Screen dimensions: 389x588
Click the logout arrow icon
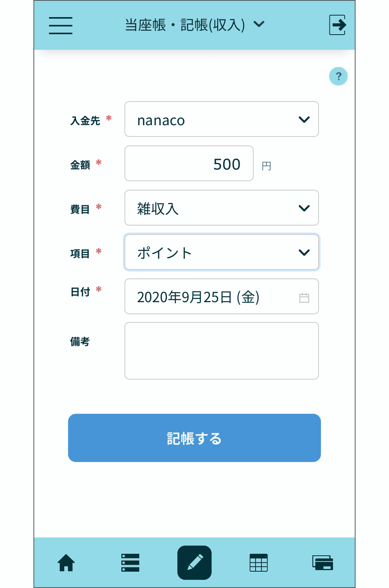(x=337, y=25)
